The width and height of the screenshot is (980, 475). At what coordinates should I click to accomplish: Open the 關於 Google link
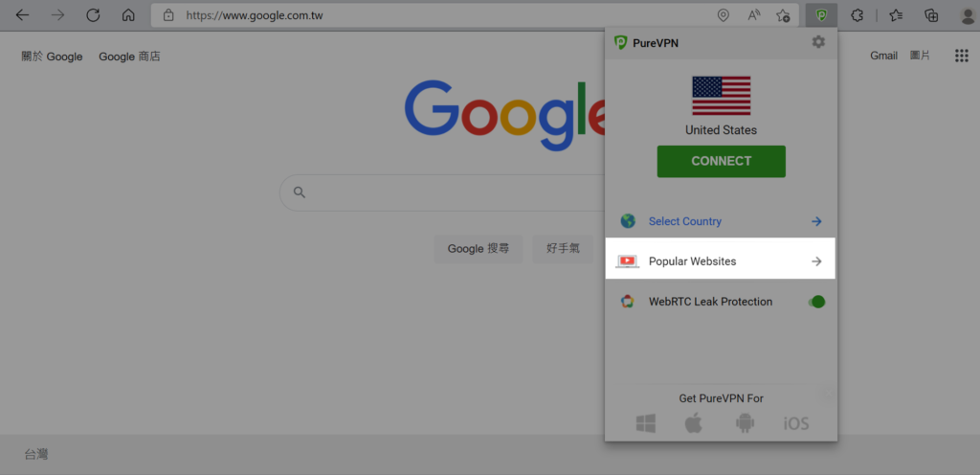pyautogui.click(x=52, y=57)
